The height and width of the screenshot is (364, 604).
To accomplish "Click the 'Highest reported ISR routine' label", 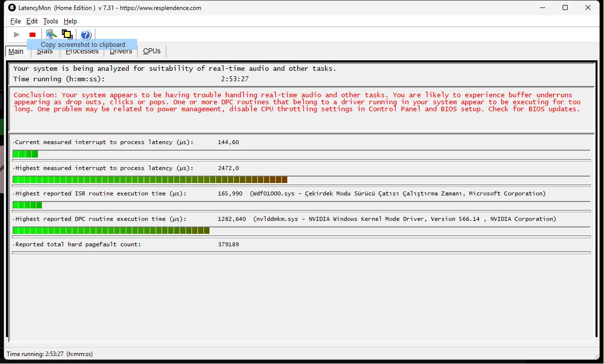I will (x=100, y=193).
